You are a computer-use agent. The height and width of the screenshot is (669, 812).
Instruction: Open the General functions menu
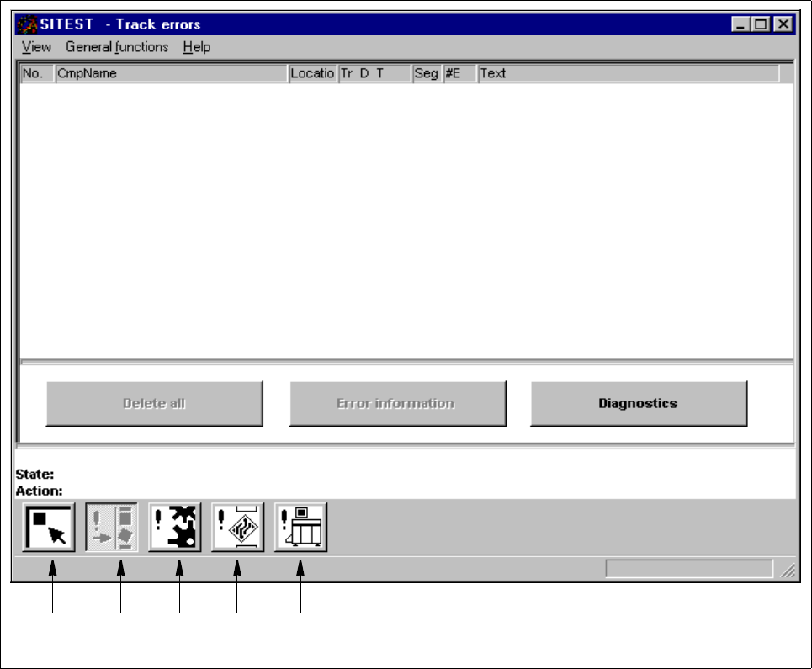[x=117, y=47]
